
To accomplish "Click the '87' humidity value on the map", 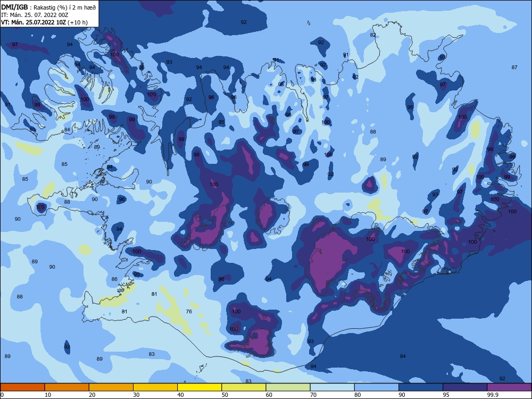I will [x=514, y=67].
